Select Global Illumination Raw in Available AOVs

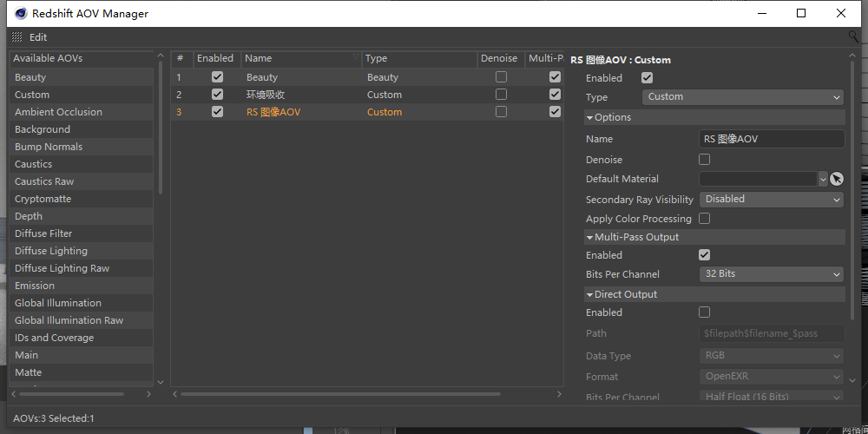point(82,320)
